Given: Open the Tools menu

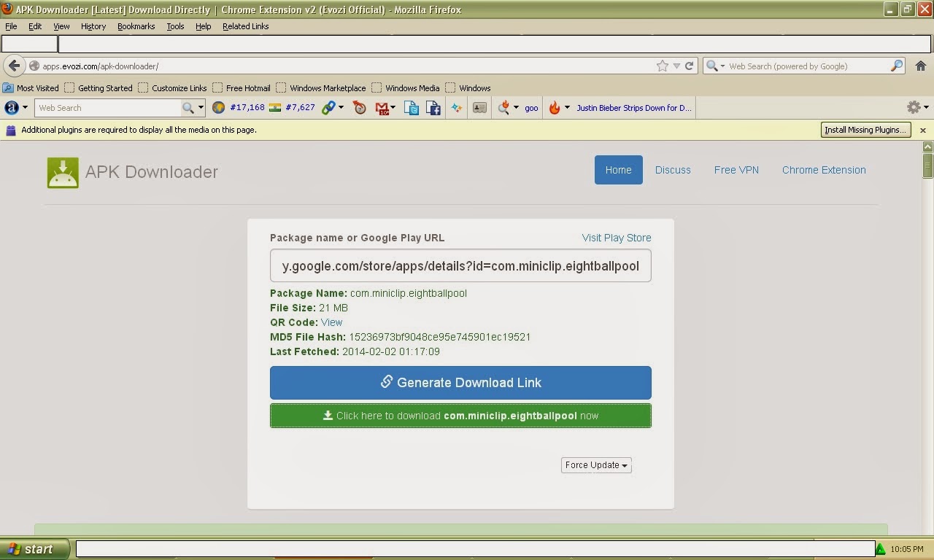Looking at the screenshot, I should (x=175, y=26).
